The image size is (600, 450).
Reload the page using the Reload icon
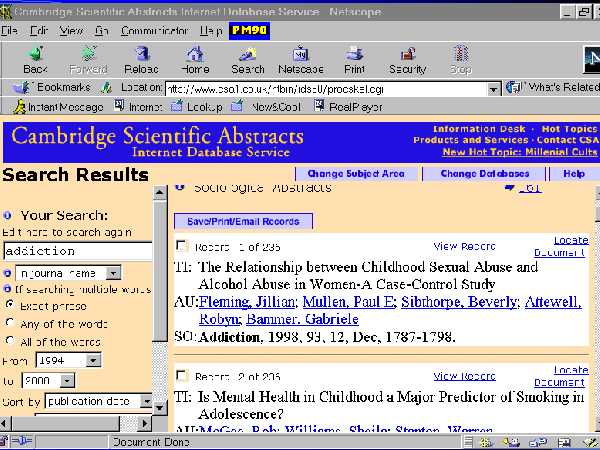pos(141,60)
